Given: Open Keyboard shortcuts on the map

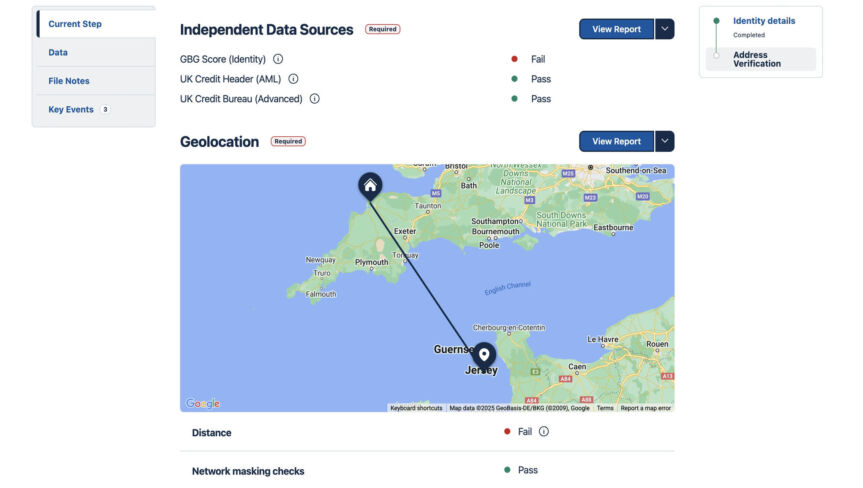Looking at the screenshot, I should point(416,408).
